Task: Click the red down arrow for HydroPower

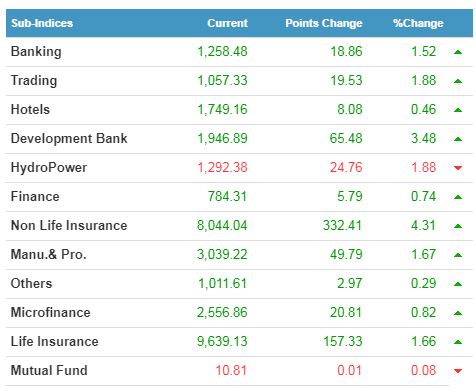Action: tap(458, 168)
